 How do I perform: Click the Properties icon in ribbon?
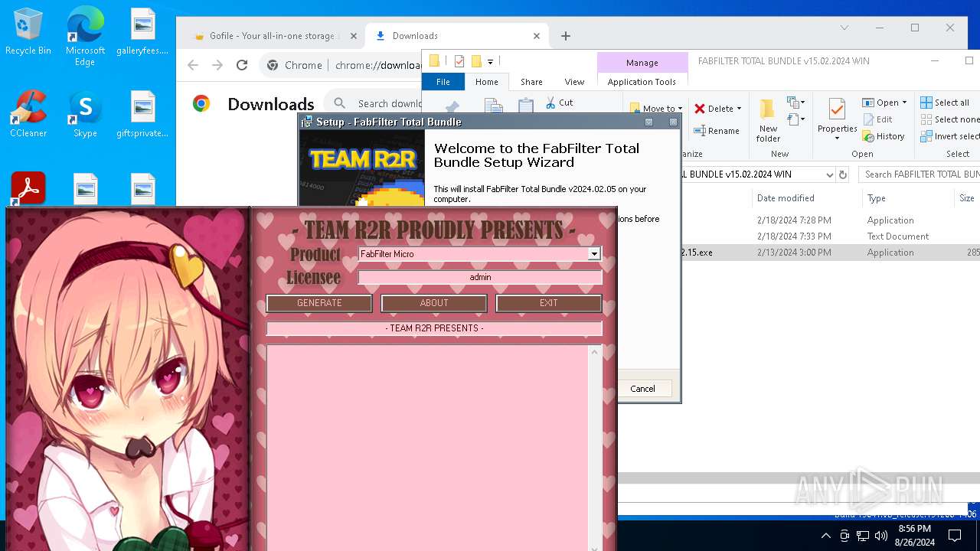[x=837, y=110]
